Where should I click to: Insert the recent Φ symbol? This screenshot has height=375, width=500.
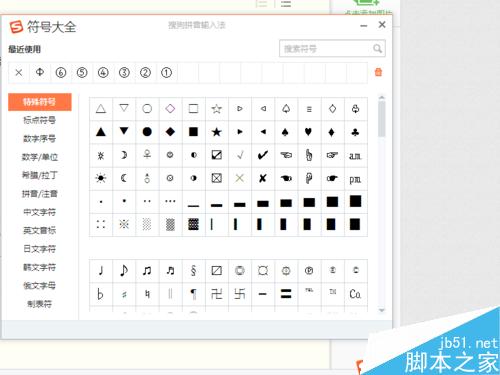40,72
